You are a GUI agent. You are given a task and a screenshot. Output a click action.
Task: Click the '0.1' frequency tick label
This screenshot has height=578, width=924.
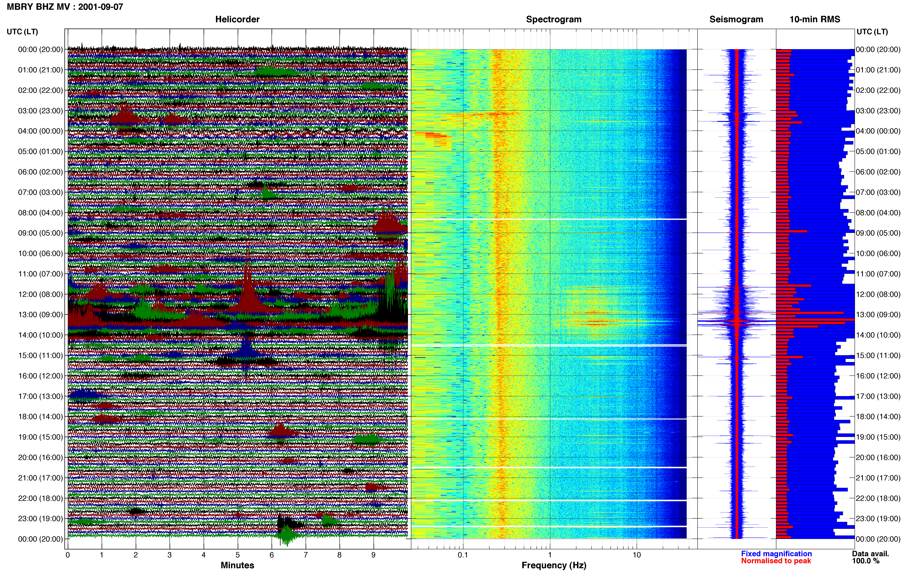coord(463,555)
